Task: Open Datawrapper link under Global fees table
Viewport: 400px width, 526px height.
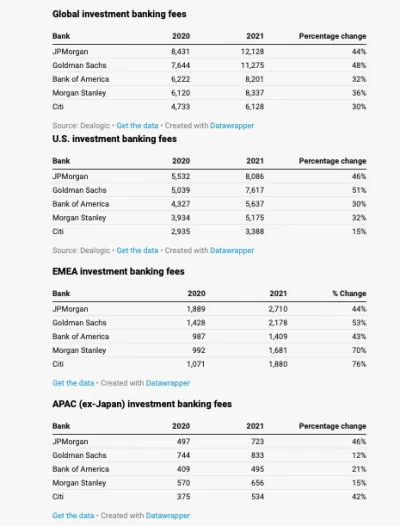Action: pyautogui.click(x=232, y=125)
